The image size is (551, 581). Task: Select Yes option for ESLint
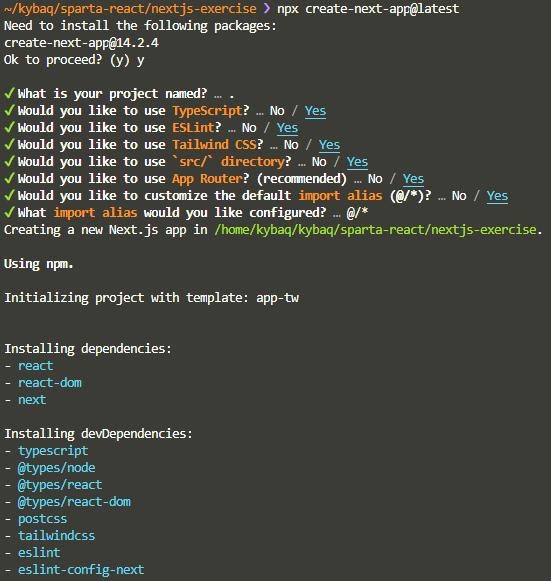click(x=287, y=128)
